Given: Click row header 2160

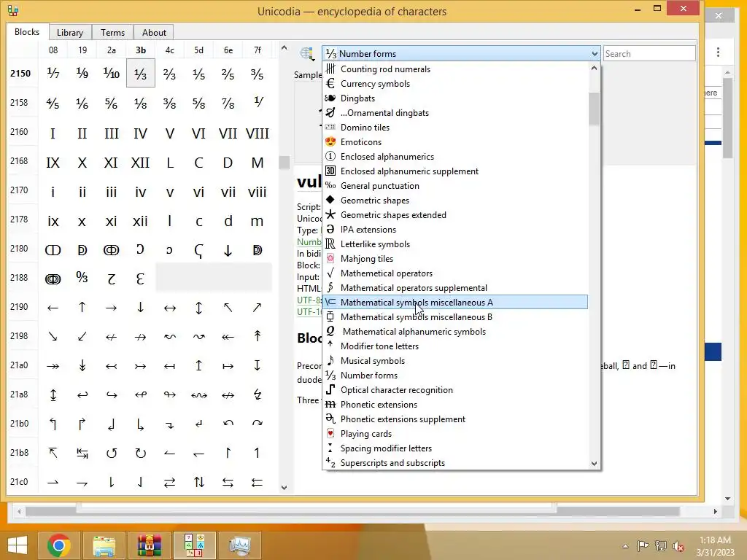Looking at the screenshot, I should pyautogui.click(x=20, y=132).
